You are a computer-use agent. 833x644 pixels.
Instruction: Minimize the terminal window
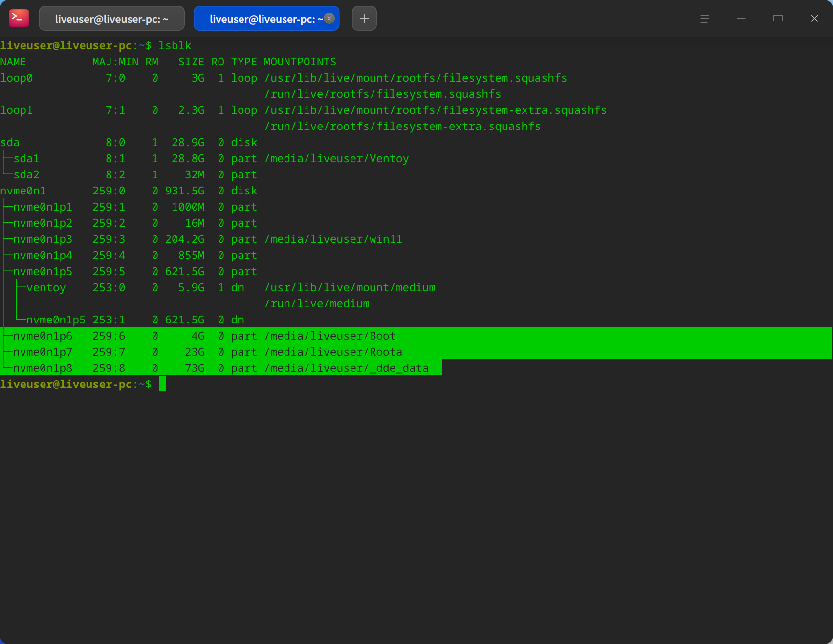click(x=741, y=19)
